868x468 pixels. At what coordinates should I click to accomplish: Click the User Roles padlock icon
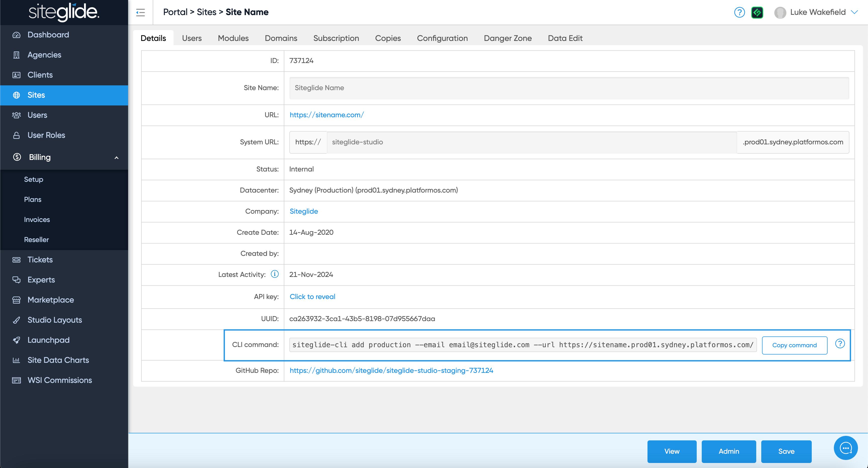click(16, 135)
